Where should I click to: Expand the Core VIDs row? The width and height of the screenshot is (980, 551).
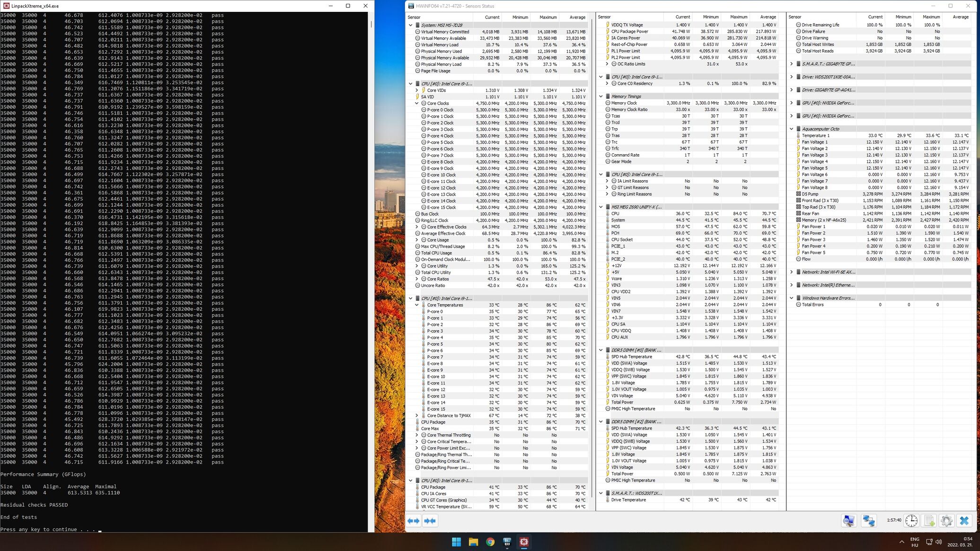pos(416,90)
